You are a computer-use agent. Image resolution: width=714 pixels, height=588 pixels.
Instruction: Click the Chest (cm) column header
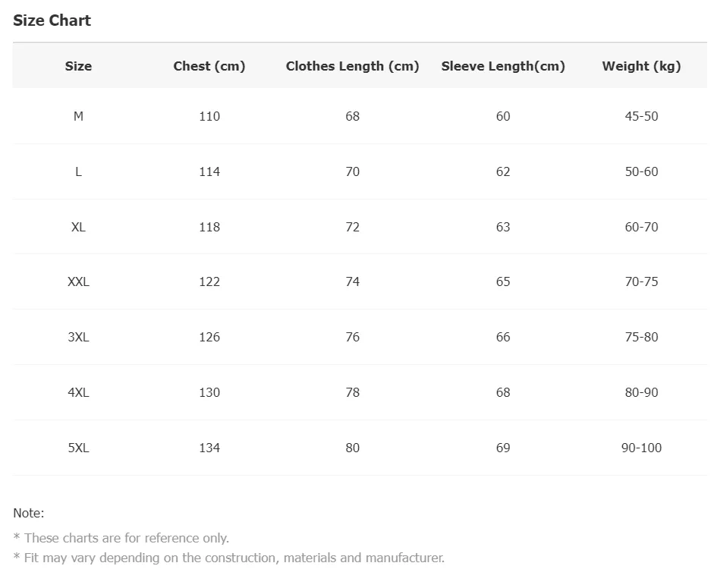pos(209,66)
